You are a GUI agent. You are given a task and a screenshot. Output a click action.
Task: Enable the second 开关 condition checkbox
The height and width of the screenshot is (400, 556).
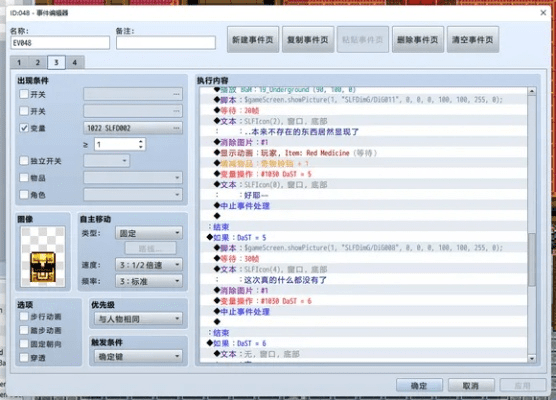point(24,111)
